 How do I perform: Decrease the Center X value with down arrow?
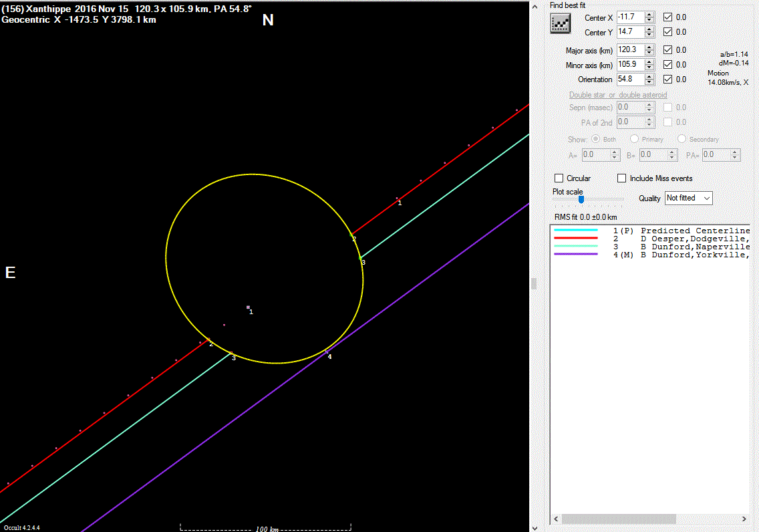click(x=649, y=20)
